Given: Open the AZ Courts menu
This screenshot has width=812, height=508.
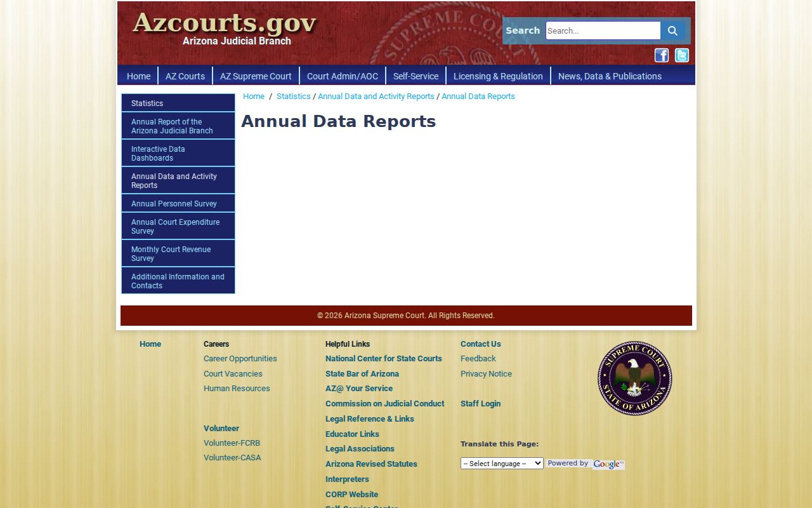Looking at the screenshot, I should pos(185,76).
